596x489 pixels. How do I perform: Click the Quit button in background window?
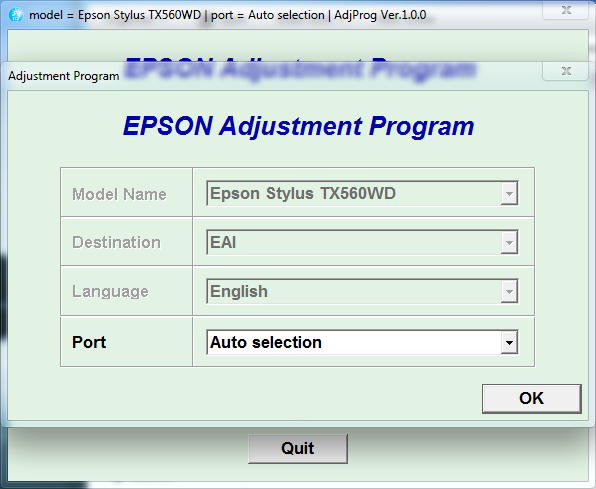[298, 449]
